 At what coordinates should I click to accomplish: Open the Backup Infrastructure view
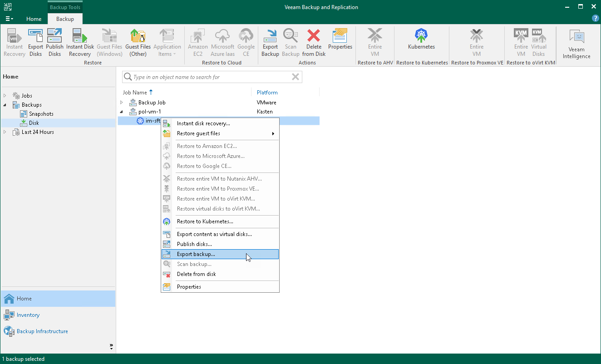point(58,331)
